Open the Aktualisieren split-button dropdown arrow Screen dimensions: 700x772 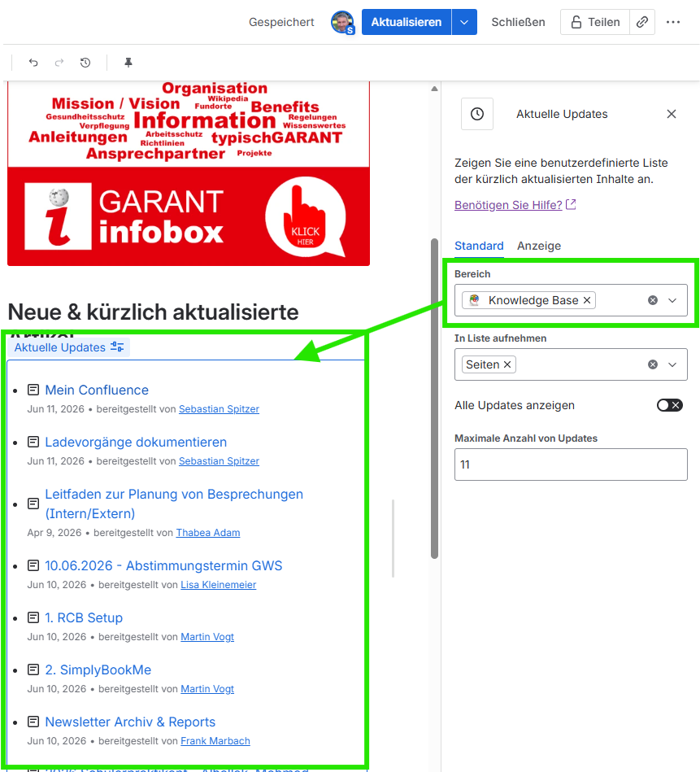[464, 22]
